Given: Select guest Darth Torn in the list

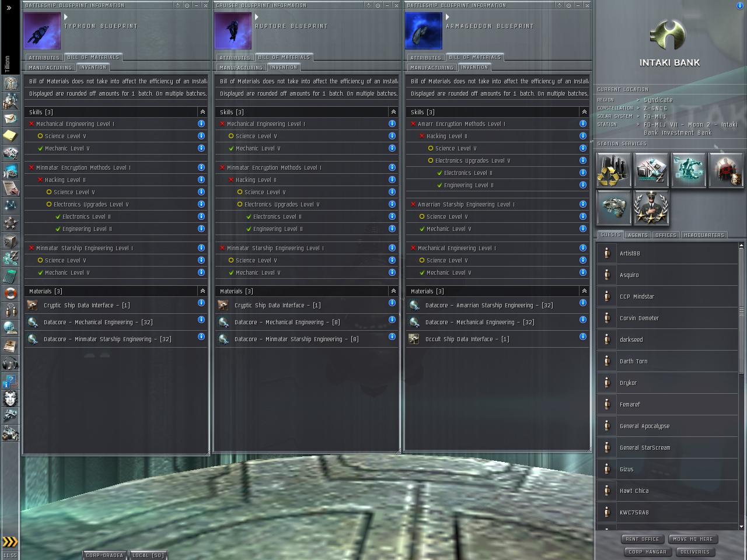Looking at the screenshot, I should [668, 361].
